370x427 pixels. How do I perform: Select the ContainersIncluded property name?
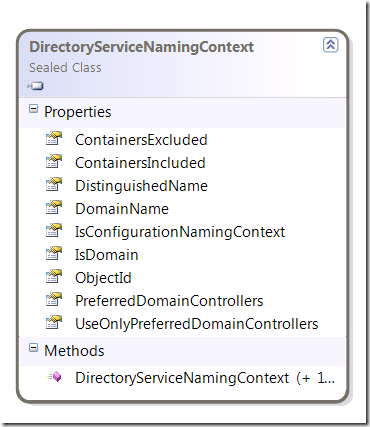pyautogui.click(x=140, y=163)
